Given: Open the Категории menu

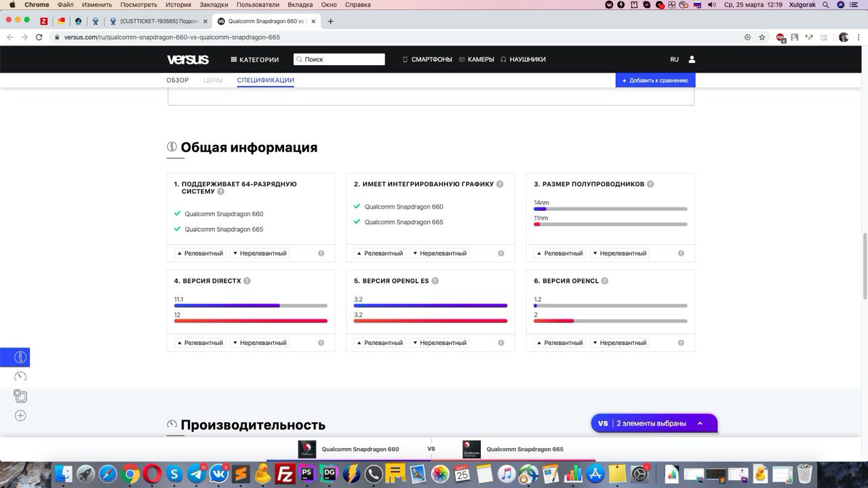Looking at the screenshot, I should click(255, 60).
